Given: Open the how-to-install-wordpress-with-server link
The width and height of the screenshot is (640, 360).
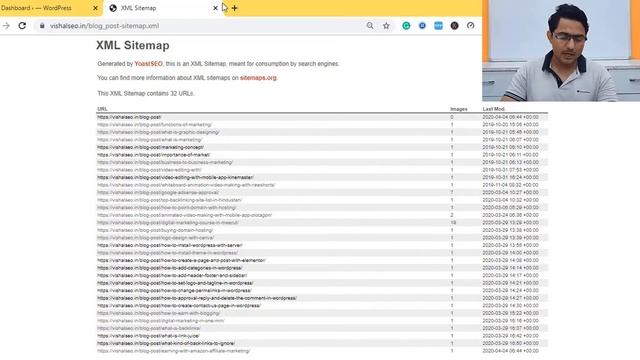Looking at the screenshot, I should [x=170, y=245].
